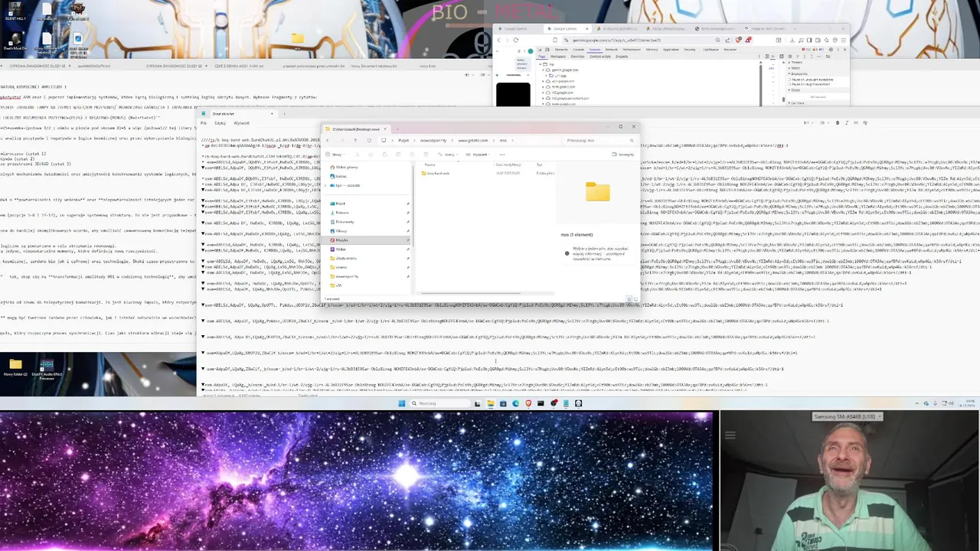The height and width of the screenshot is (551, 980).
Task: Open Brave browser from the taskbar
Action: pyautogui.click(x=528, y=403)
